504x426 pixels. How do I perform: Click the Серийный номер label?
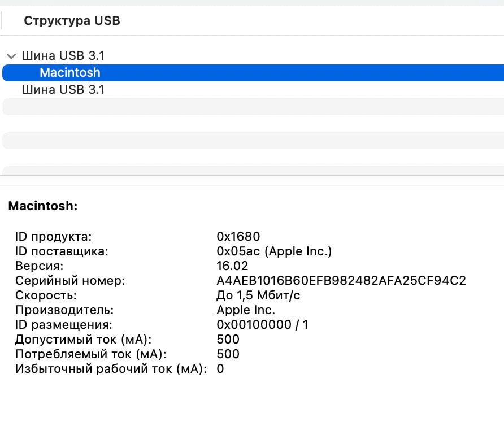[x=70, y=281]
